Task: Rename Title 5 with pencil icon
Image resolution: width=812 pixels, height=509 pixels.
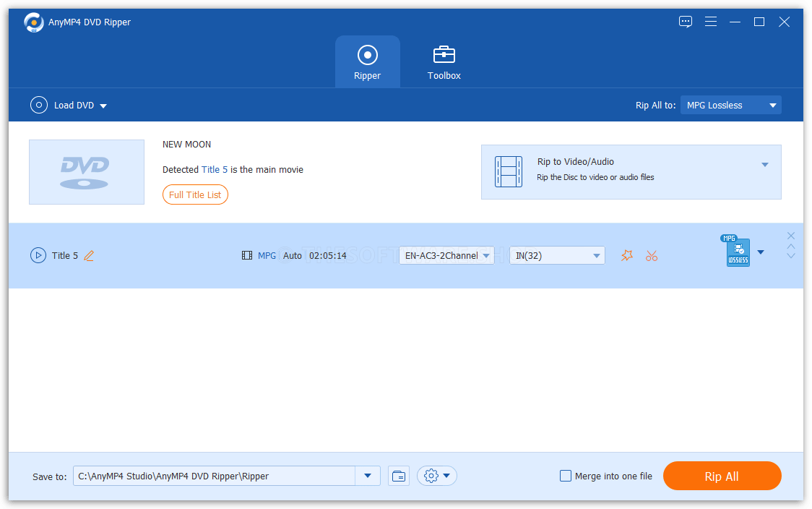Action: (89, 255)
